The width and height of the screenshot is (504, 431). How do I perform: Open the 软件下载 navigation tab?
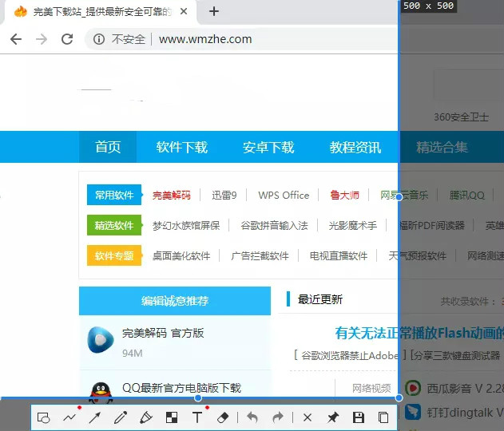pyautogui.click(x=181, y=147)
